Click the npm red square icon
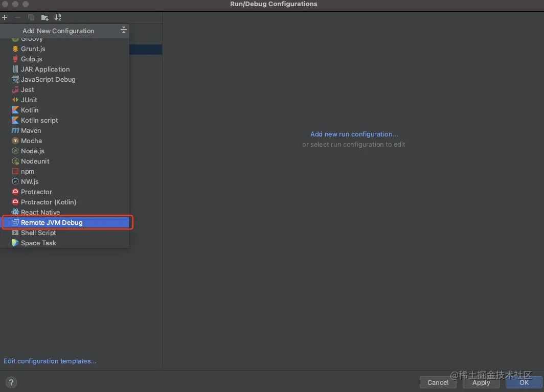 [x=15, y=171]
